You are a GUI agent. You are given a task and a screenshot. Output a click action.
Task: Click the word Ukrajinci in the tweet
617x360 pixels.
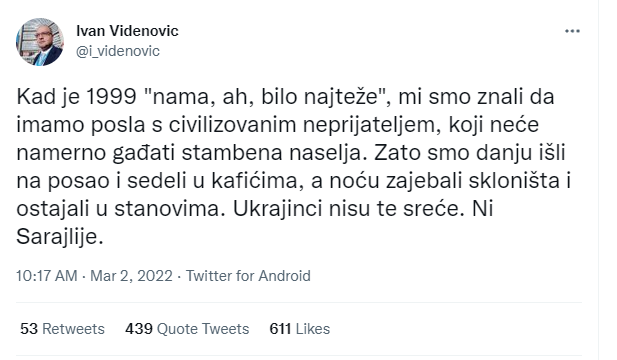(278, 209)
